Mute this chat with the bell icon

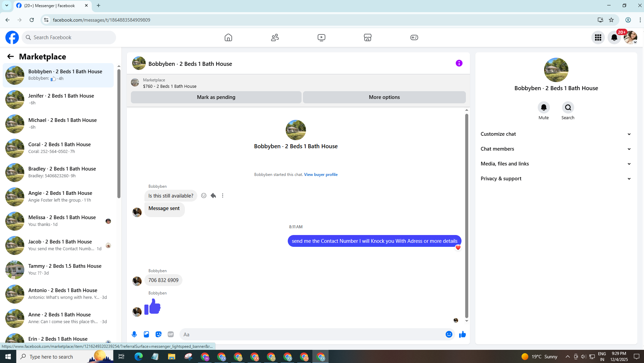[543, 107]
